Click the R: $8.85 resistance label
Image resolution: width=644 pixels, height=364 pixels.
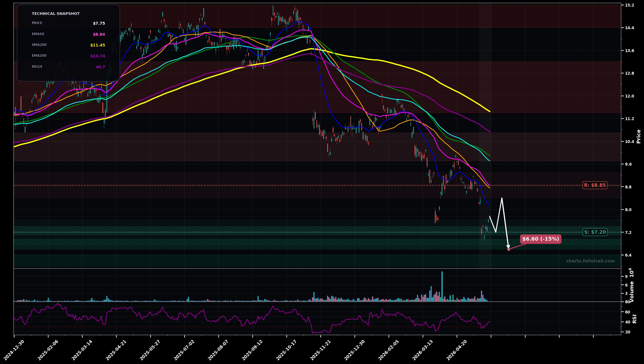click(595, 185)
